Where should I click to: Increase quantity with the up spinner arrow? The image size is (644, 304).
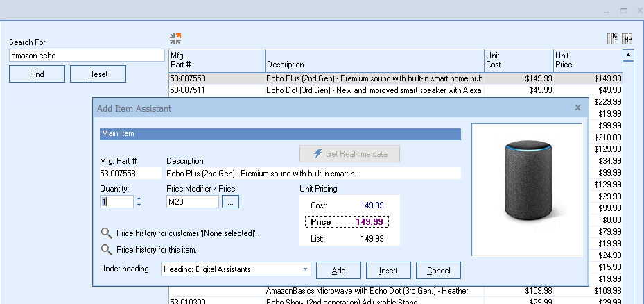click(x=139, y=199)
